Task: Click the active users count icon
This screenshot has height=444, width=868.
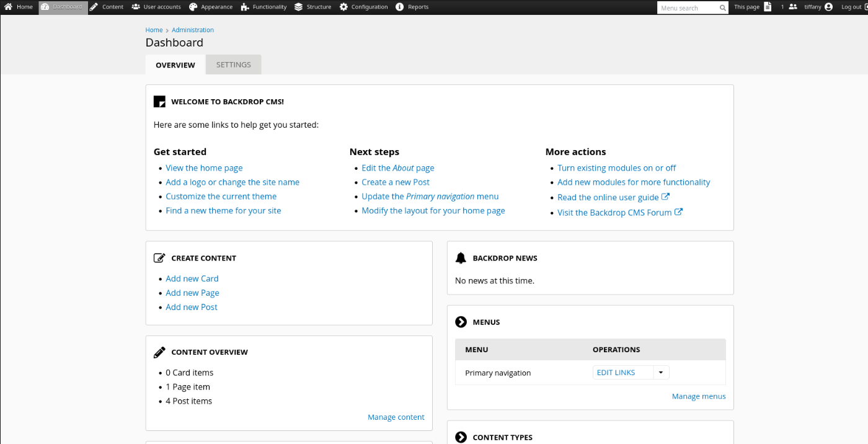Action: click(x=792, y=7)
